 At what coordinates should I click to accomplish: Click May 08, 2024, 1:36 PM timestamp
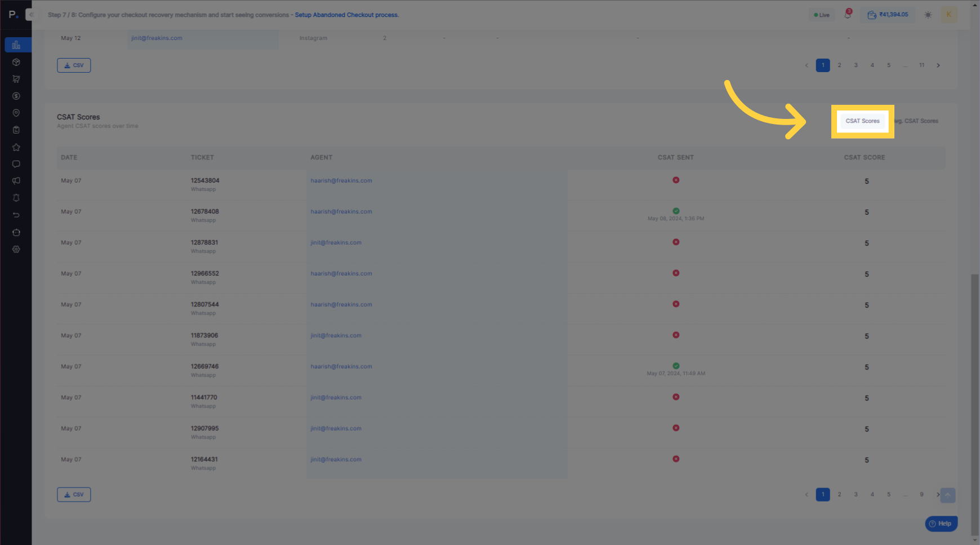[676, 219]
